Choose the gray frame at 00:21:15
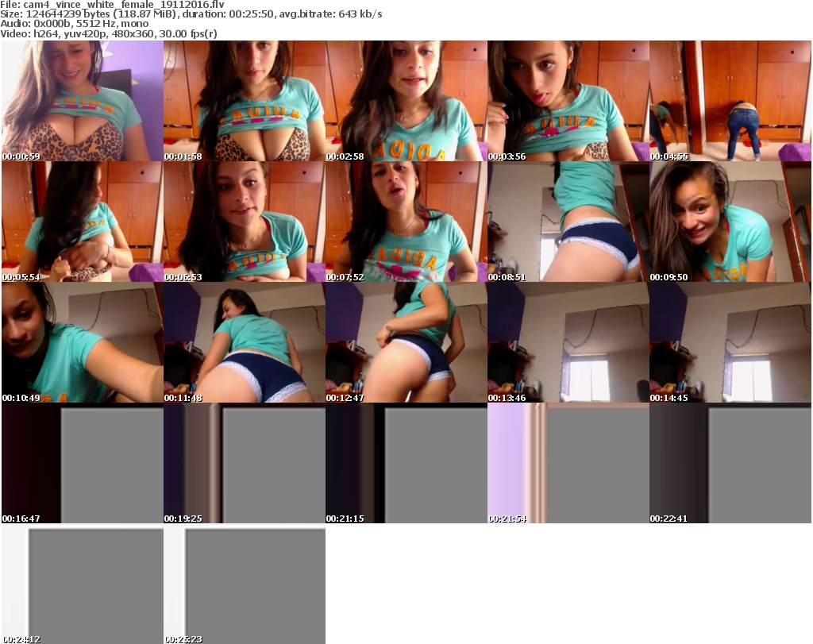 [x=406, y=463]
